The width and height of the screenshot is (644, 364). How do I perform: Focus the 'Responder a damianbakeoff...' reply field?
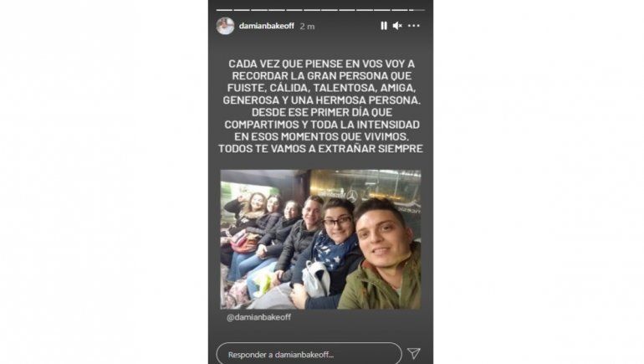coord(309,354)
